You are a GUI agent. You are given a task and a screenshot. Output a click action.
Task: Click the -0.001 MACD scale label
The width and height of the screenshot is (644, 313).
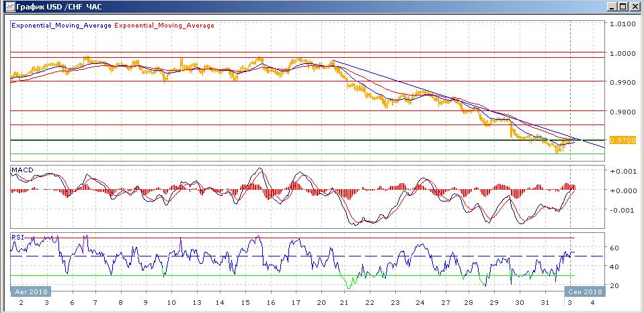[624, 210]
